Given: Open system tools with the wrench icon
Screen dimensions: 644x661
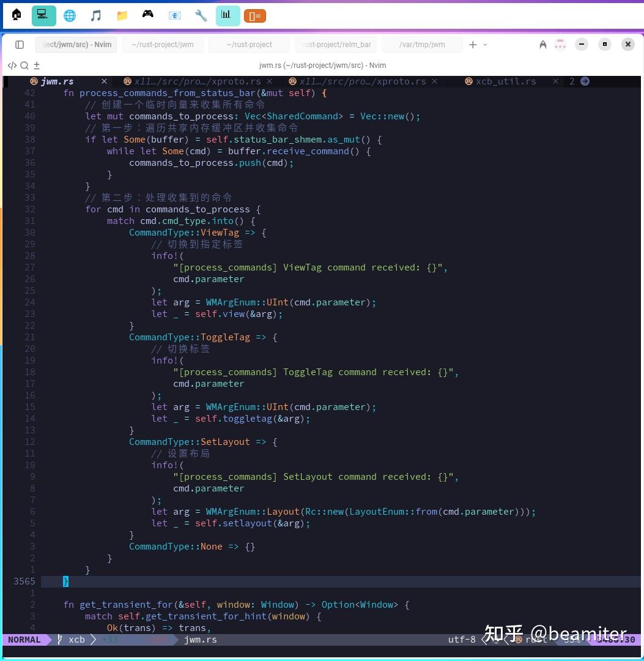Looking at the screenshot, I should coord(201,15).
